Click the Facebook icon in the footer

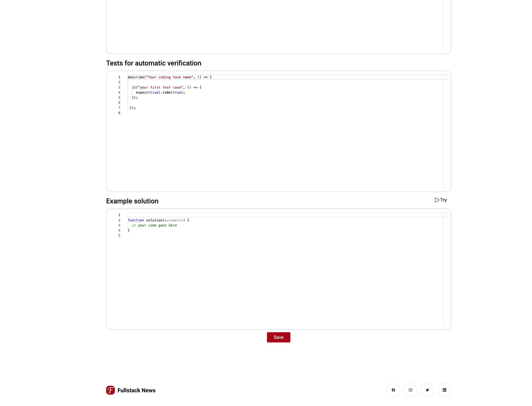(x=393, y=390)
